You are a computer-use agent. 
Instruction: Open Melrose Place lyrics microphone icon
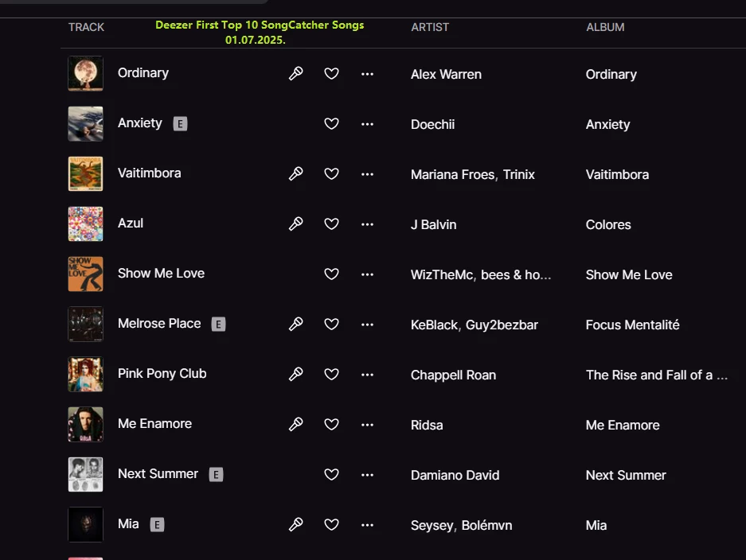[x=295, y=325]
